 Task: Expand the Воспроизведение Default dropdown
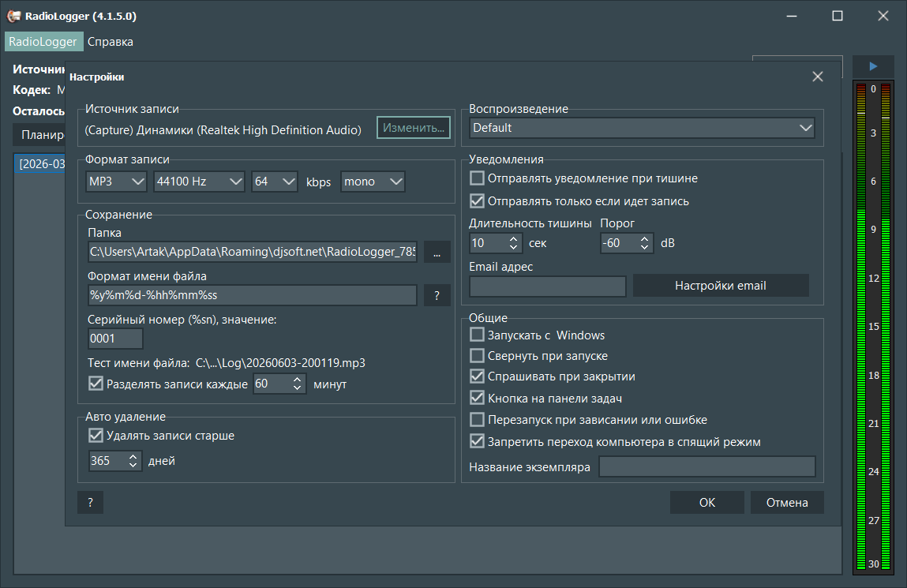click(642, 128)
